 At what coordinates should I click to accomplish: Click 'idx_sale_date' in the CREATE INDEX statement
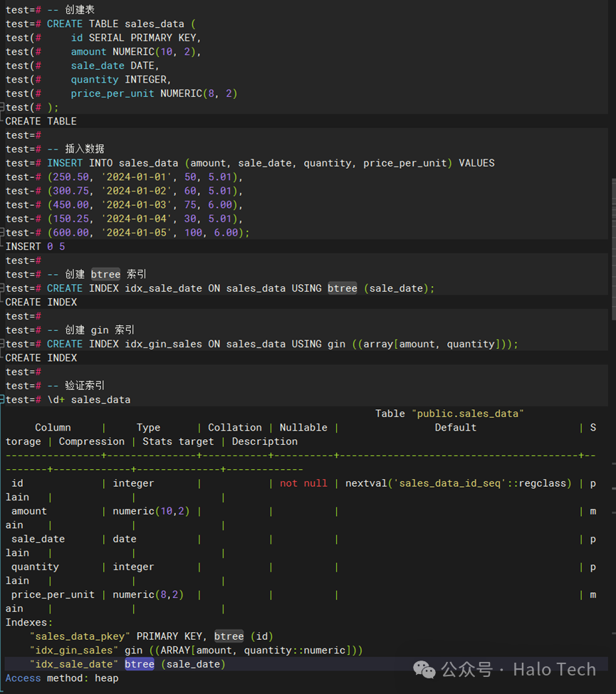click(163, 288)
